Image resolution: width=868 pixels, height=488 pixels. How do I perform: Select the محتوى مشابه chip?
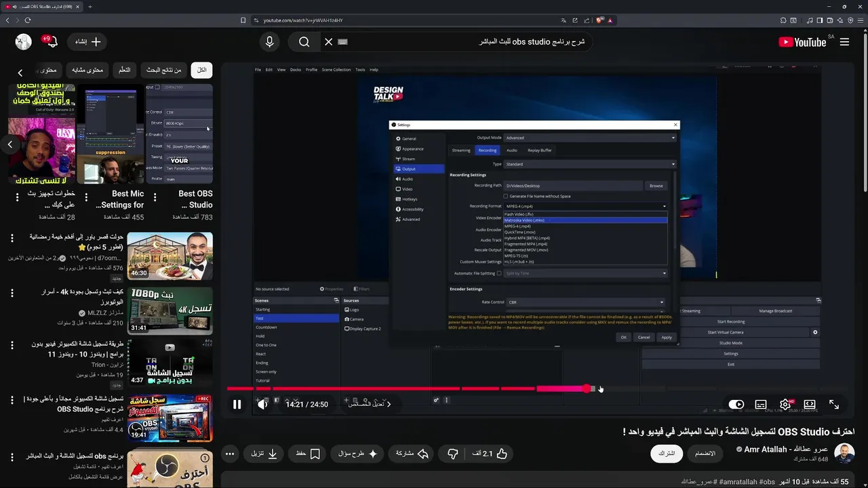point(87,70)
